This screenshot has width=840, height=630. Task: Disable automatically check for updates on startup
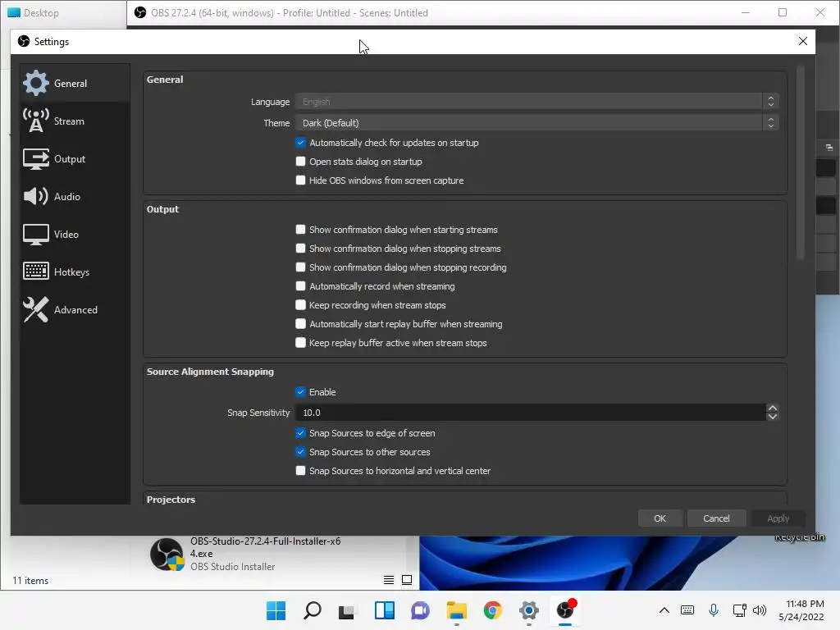tap(300, 143)
